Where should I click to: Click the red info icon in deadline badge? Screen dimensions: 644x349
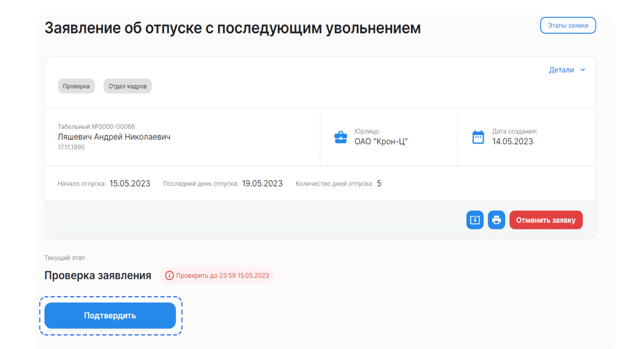169,275
